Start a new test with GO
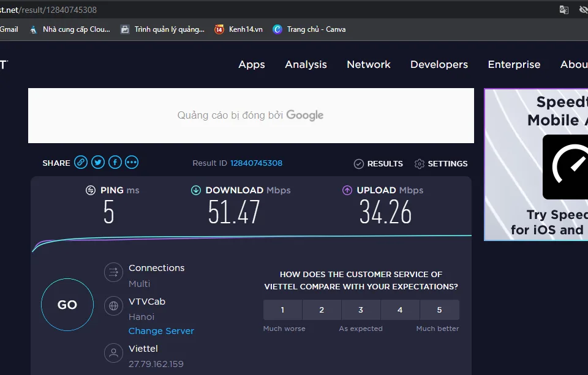 (67, 305)
